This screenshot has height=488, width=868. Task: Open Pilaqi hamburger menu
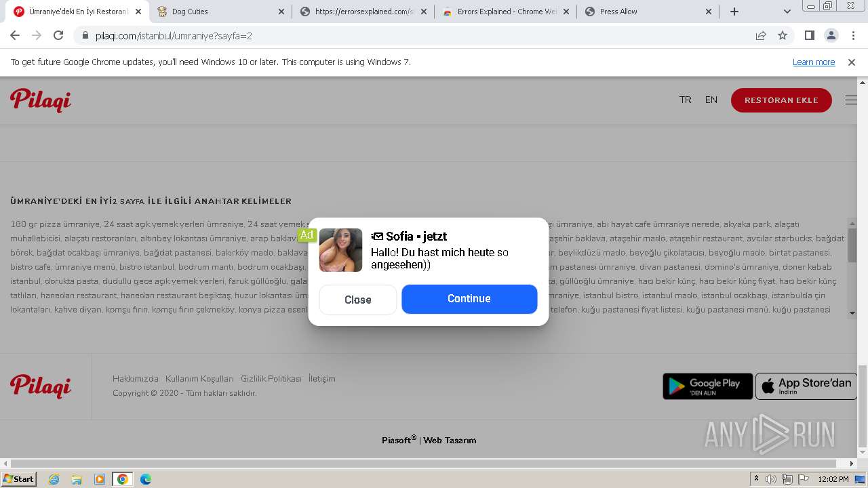tap(851, 100)
